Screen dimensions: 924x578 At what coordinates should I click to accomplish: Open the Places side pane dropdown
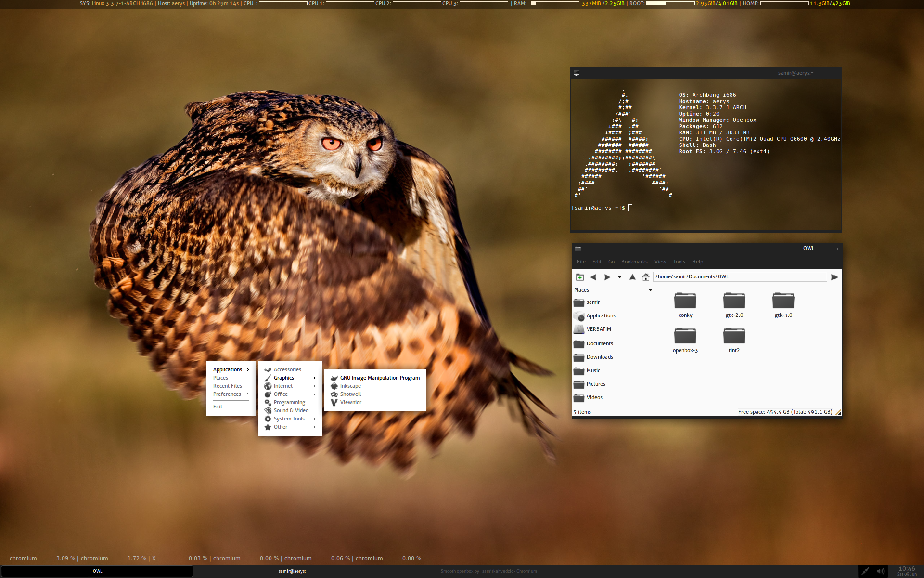650,290
